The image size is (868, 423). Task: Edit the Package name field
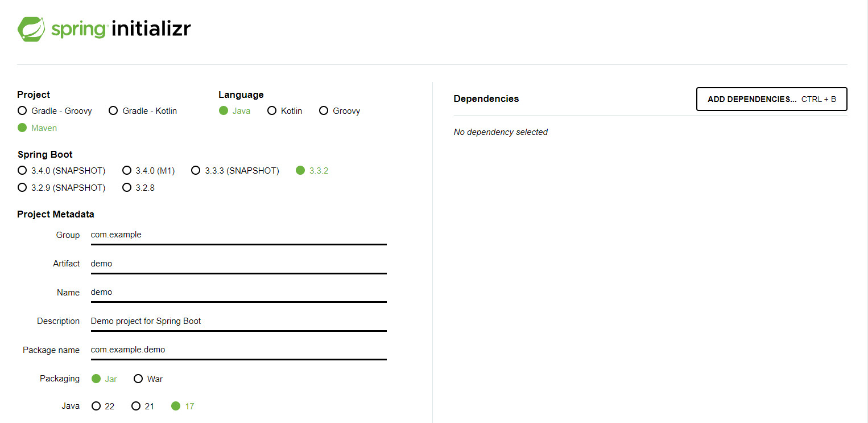click(239, 350)
